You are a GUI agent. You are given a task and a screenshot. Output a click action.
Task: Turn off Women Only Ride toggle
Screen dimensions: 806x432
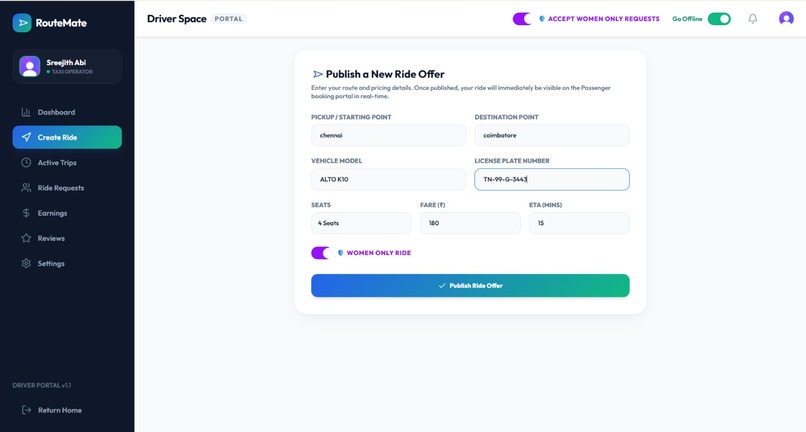point(321,253)
